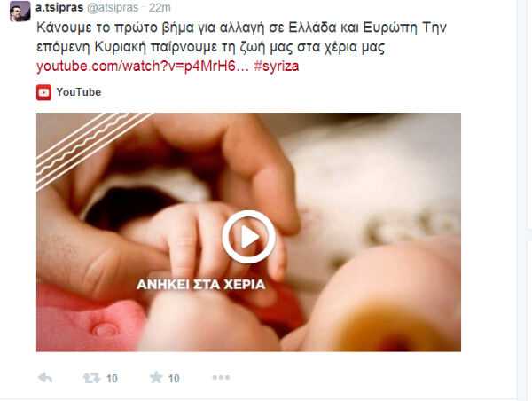This screenshot has width=532, height=401.
Task: Open the #syriza hashtag
Action: pos(276,67)
